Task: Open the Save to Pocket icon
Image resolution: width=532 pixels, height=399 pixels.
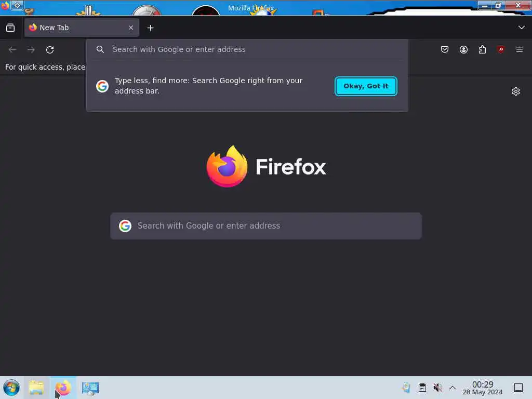Action: [445, 49]
